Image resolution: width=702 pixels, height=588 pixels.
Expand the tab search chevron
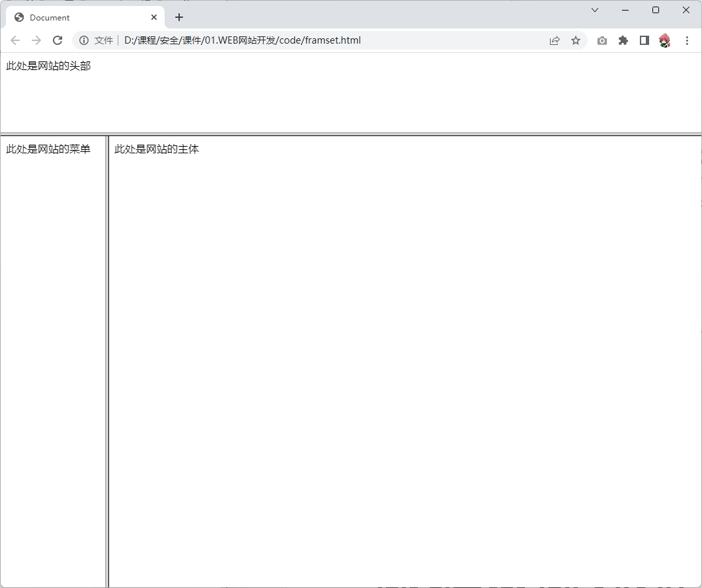tap(595, 10)
